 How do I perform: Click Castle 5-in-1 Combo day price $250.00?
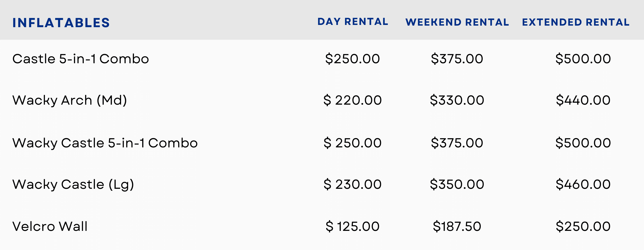pos(353,59)
